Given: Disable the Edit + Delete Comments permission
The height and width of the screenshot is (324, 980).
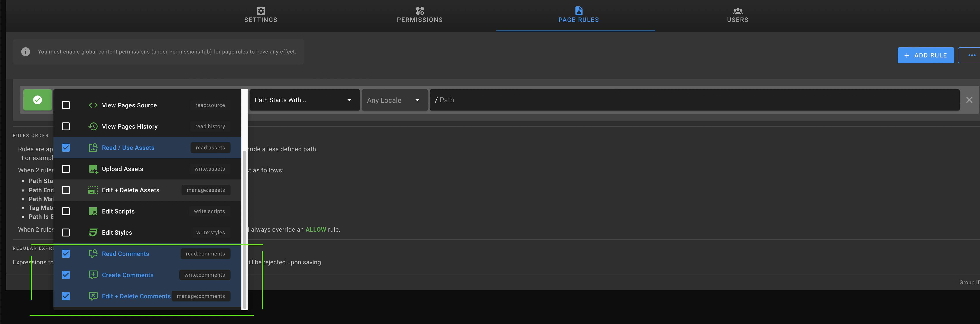Looking at the screenshot, I should click(x=66, y=296).
